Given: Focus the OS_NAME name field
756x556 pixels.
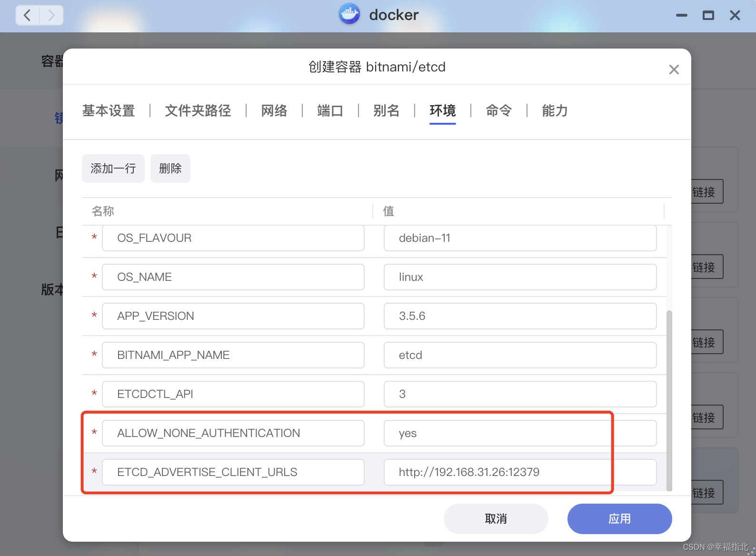Looking at the screenshot, I should 233,277.
